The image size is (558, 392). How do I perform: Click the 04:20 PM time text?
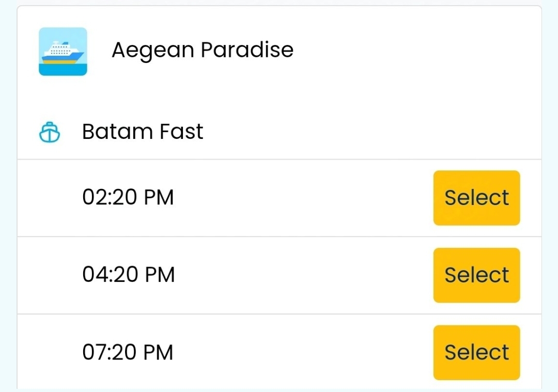pos(128,275)
